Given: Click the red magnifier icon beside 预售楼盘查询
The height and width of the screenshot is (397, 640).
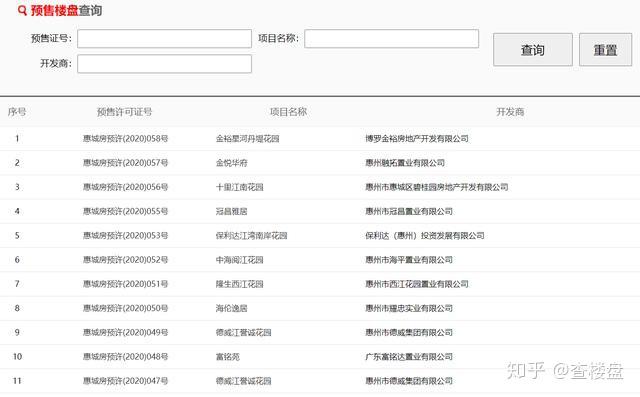Looking at the screenshot, I should coord(22,11).
